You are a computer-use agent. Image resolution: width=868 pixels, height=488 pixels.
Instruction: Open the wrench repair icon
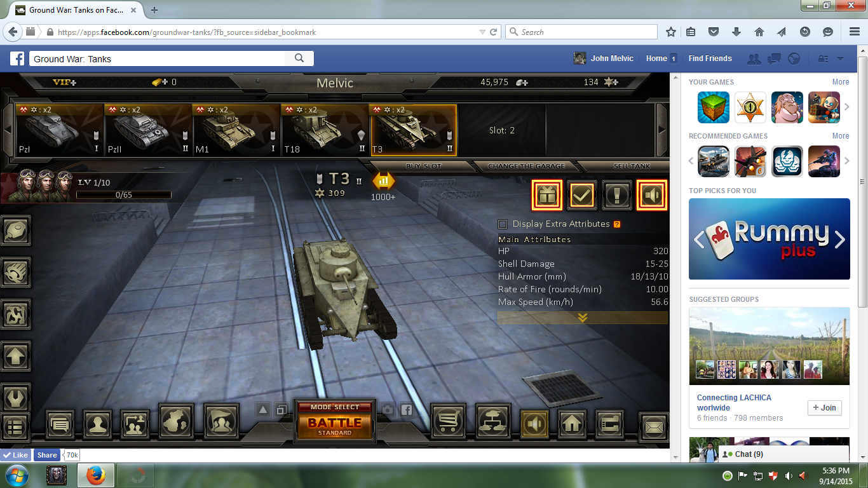(15, 398)
